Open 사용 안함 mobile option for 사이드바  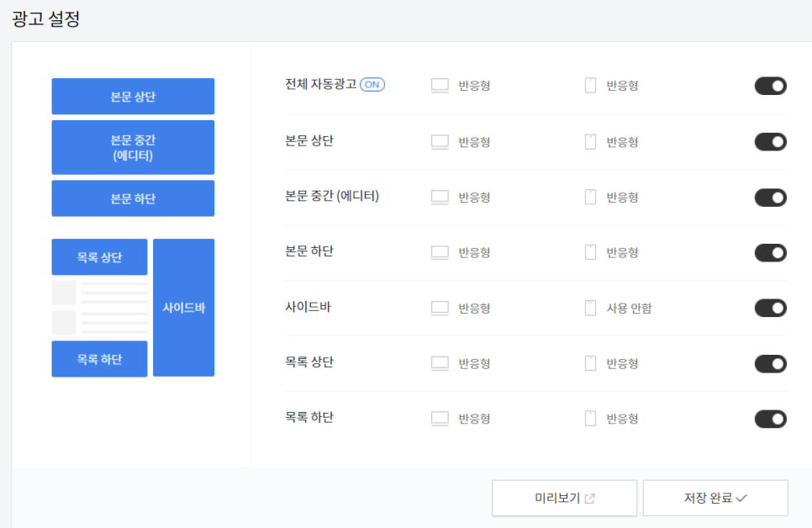click(629, 309)
